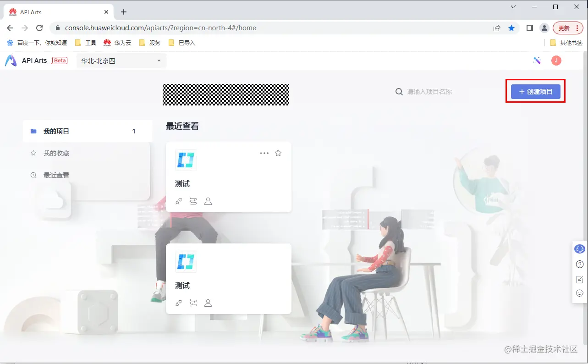Viewport: 588px width, 364px height.
Task: Select the API Arts browser tab
Action: pos(59,12)
